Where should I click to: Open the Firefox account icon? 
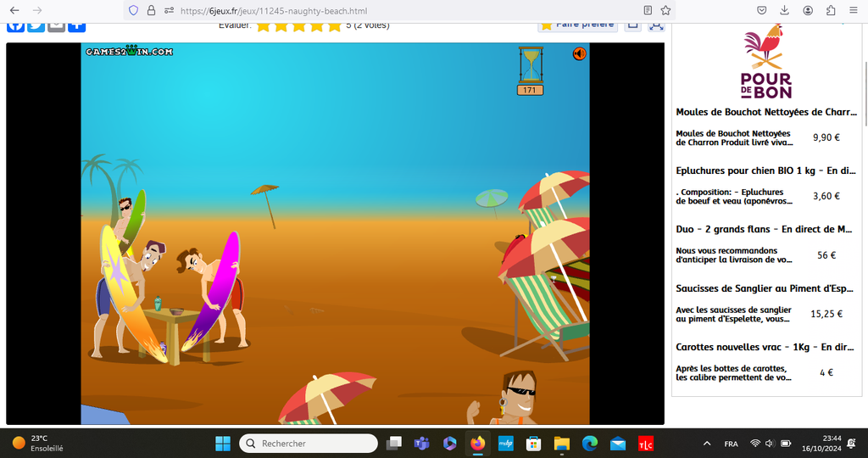(x=808, y=10)
